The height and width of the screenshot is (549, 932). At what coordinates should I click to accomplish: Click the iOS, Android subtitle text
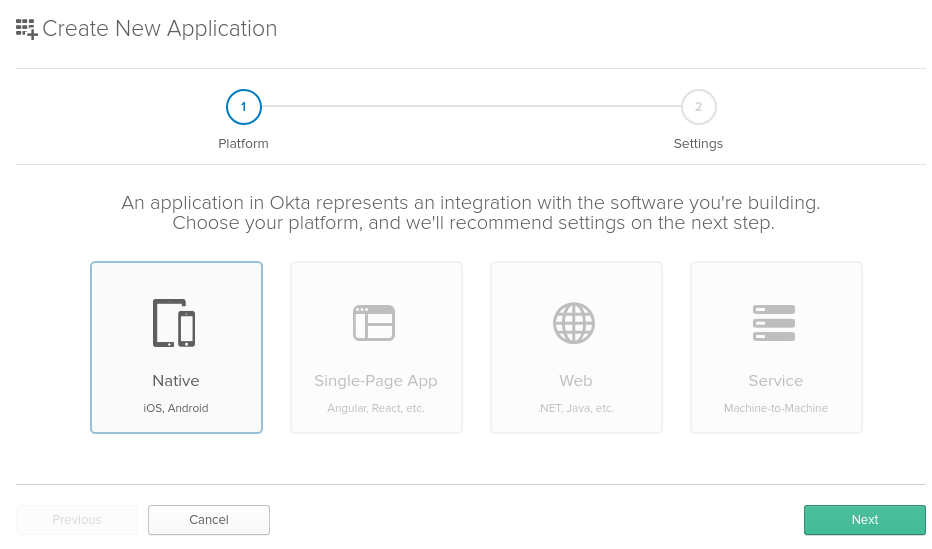click(176, 408)
